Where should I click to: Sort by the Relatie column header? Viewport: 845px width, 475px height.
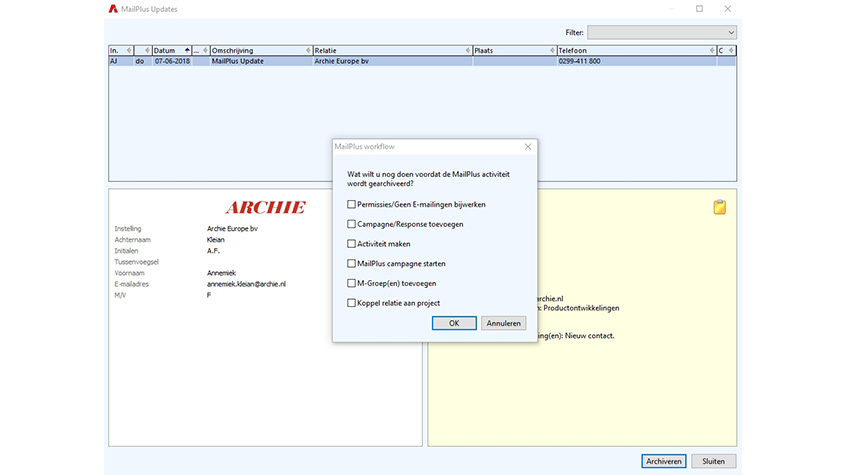(393, 50)
